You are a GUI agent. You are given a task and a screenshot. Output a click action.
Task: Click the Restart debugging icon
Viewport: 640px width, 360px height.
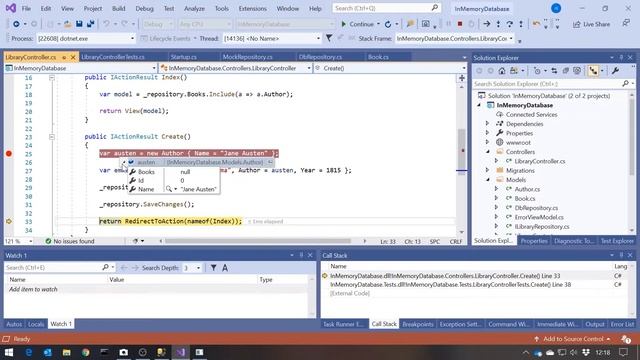[388, 24]
